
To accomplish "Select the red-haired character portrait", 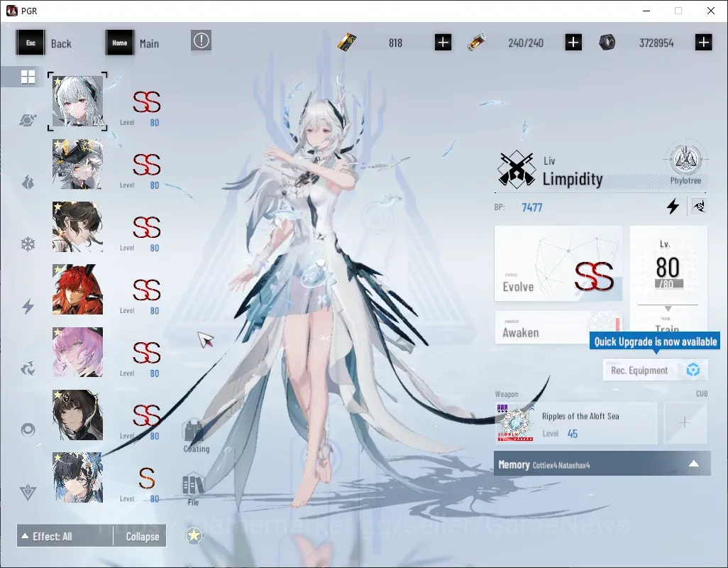I will [x=77, y=290].
